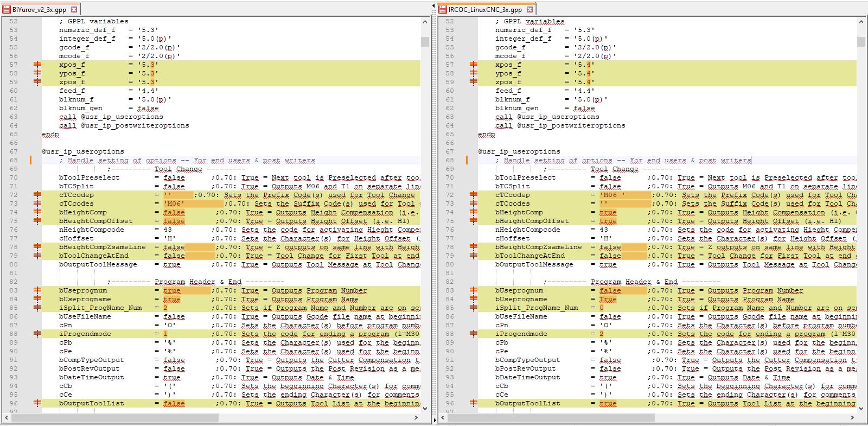Click the vertical scrollbar thumb in IRCOC pane

click(x=861, y=42)
